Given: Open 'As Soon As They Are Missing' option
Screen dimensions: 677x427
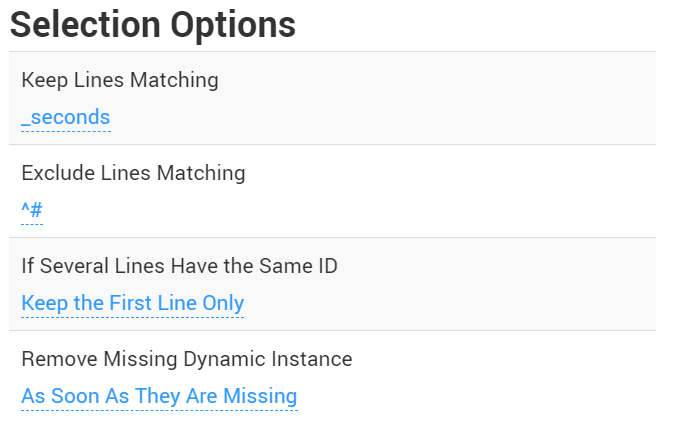Looking at the screenshot, I should click(159, 396).
